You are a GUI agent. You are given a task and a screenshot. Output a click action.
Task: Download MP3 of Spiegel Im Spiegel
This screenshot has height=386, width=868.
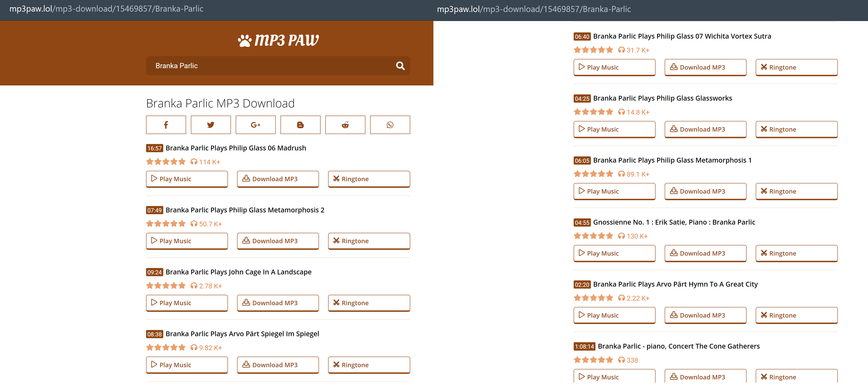tap(278, 365)
